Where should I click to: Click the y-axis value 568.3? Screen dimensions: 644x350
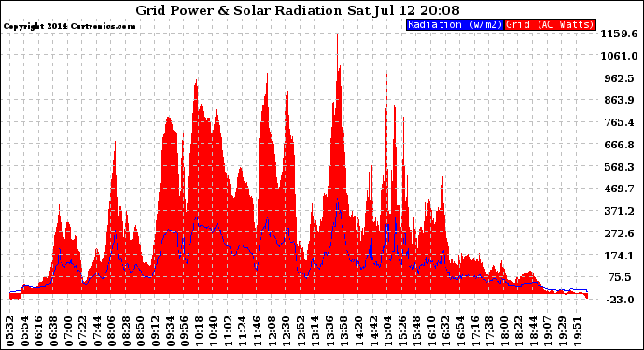tap(619, 167)
